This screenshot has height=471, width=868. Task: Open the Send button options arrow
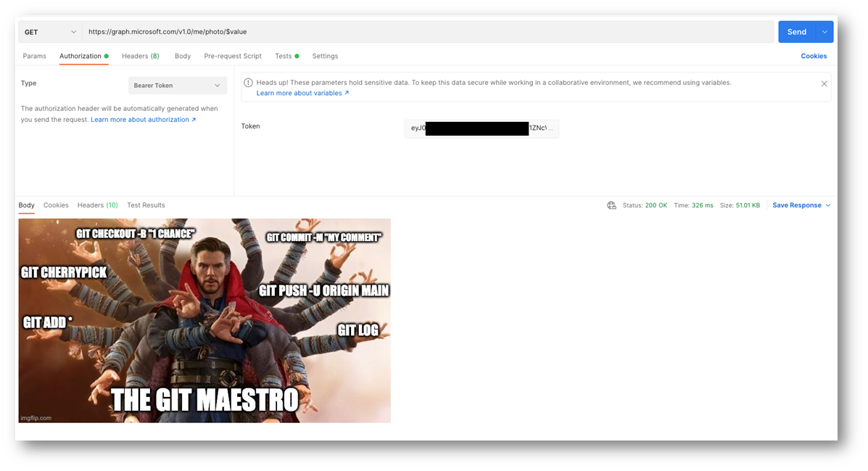click(824, 32)
